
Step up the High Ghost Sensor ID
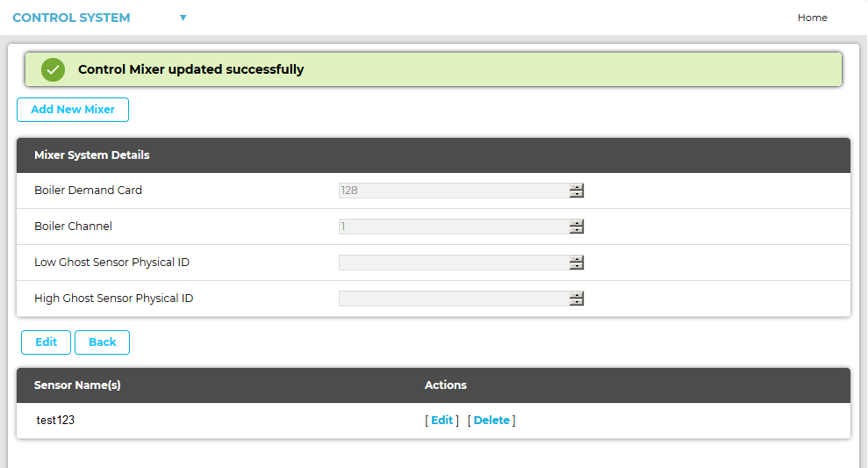coord(577,295)
